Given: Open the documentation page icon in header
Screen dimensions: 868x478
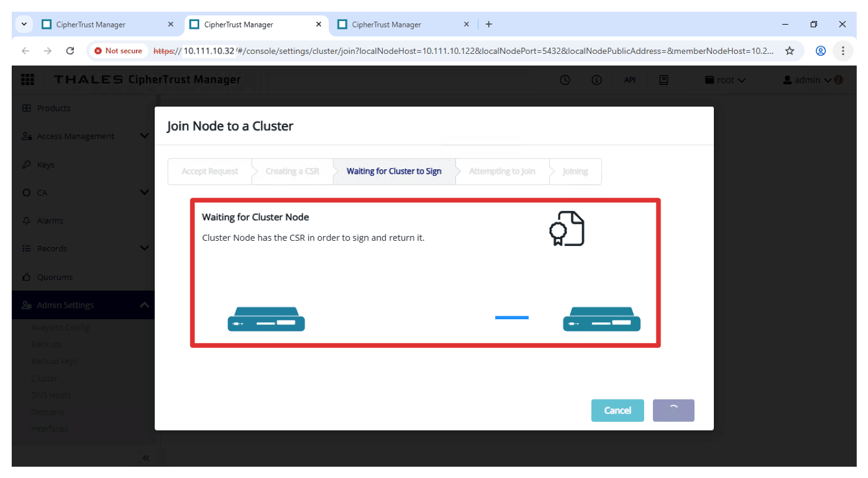Looking at the screenshot, I should point(663,80).
